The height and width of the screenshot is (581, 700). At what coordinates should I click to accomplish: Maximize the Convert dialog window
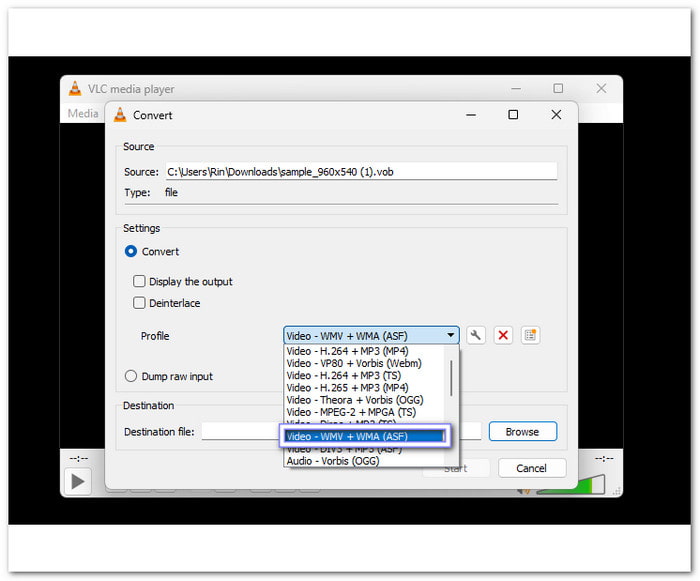pos(513,115)
